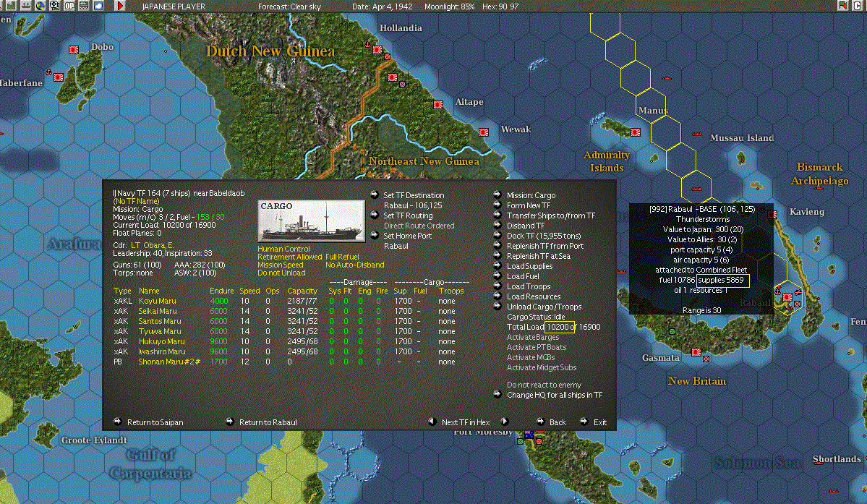Click arrow icon beside Form New TF

point(497,205)
